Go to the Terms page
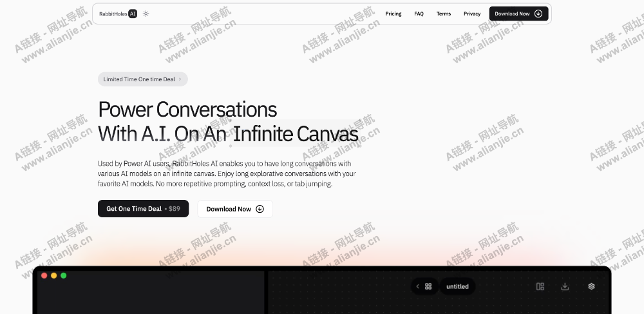The width and height of the screenshot is (644, 314). click(444, 14)
